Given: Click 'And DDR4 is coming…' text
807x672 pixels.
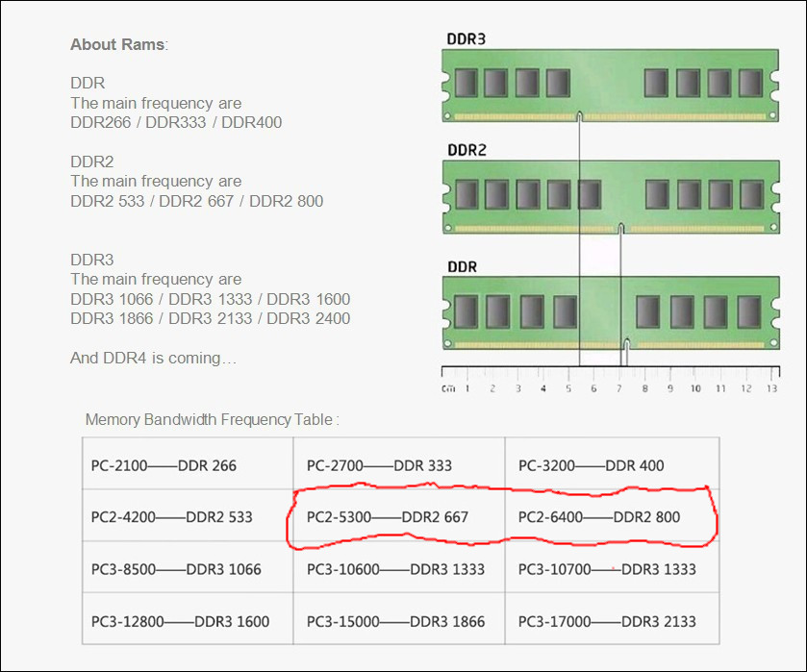Looking at the screenshot, I should [x=153, y=358].
